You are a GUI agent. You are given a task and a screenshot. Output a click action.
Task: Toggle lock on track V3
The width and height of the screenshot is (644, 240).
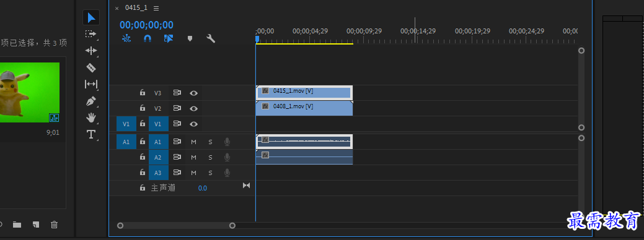point(143,93)
